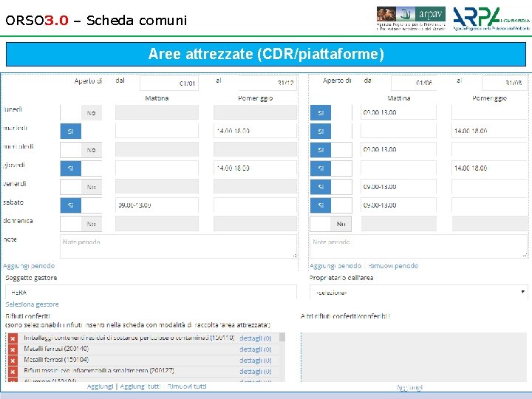Click Seleziona gestore link
532x399 pixels.
click(x=33, y=304)
